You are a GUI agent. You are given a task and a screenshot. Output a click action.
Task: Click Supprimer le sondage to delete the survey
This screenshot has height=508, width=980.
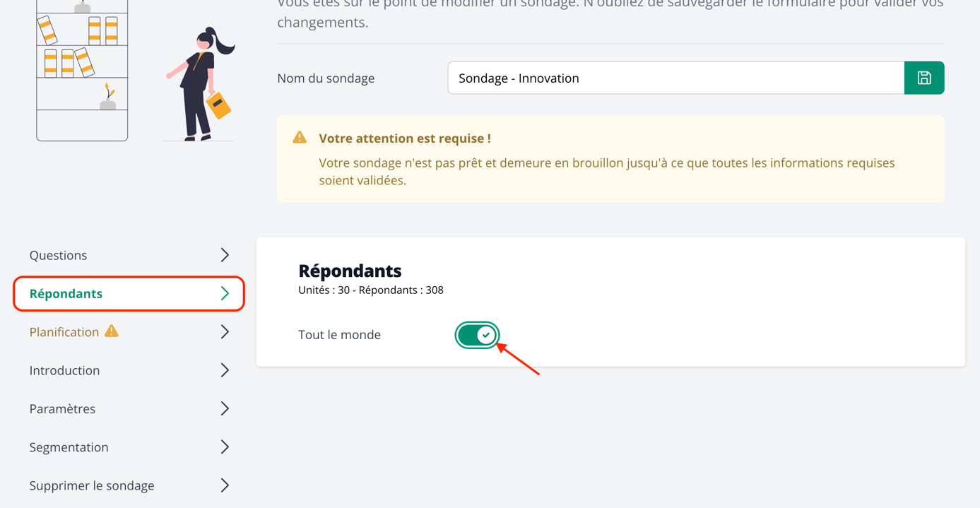91,485
